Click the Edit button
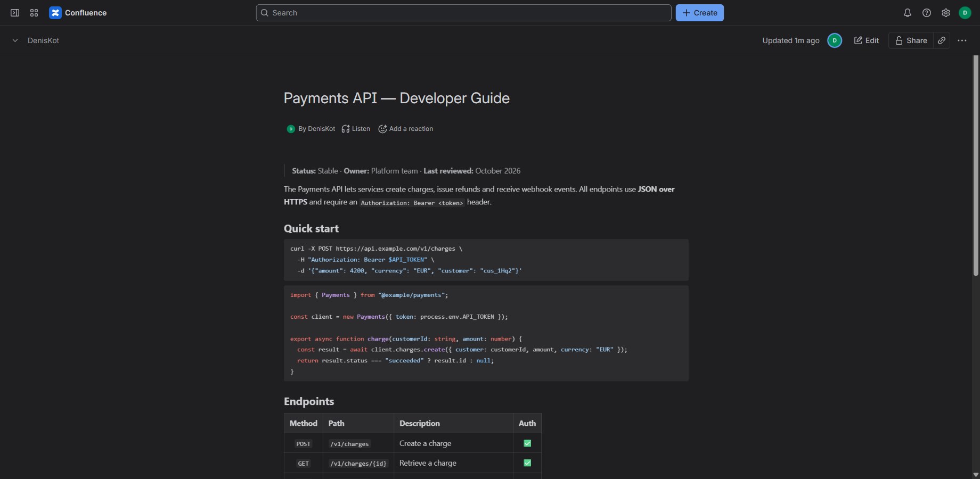This screenshot has width=980, height=479. pos(867,40)
